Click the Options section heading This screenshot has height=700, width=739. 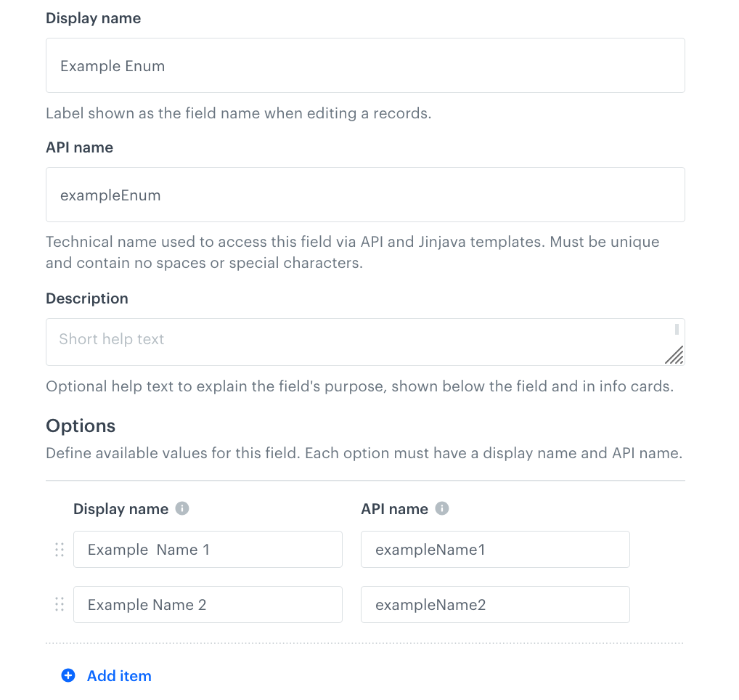point(80,426)
